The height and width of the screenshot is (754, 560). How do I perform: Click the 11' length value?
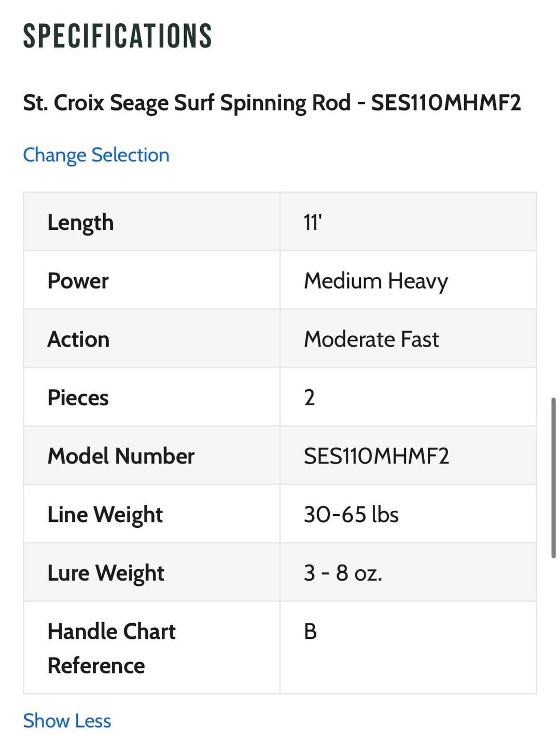click(x=313, y=223)
